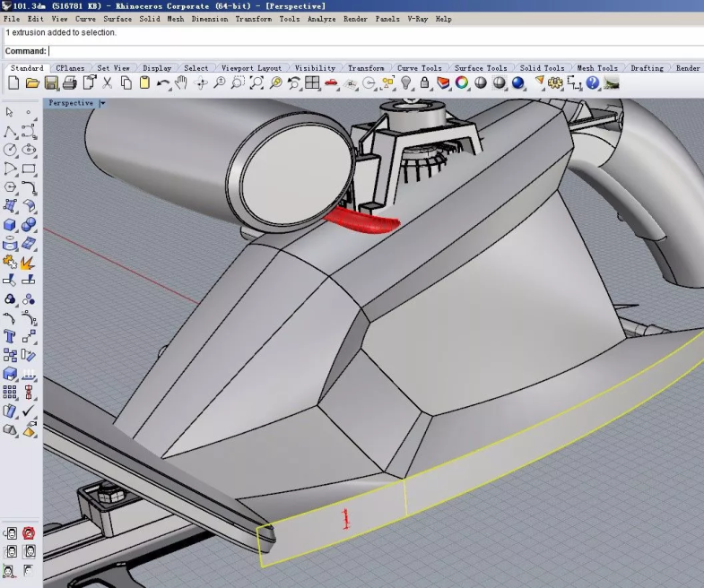Activate the Rectangle tool

29,169
